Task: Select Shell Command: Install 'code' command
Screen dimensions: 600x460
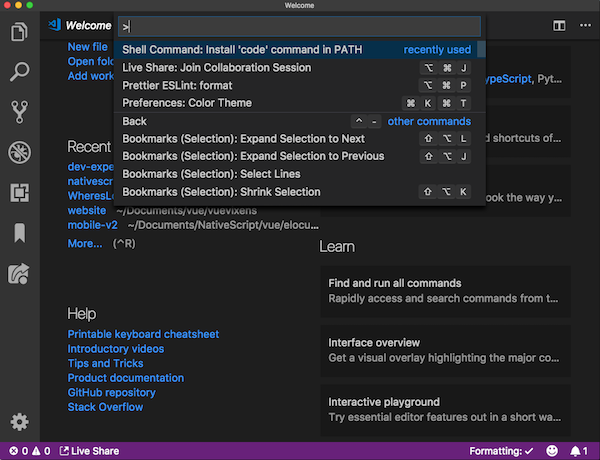Action: [242, 49]
